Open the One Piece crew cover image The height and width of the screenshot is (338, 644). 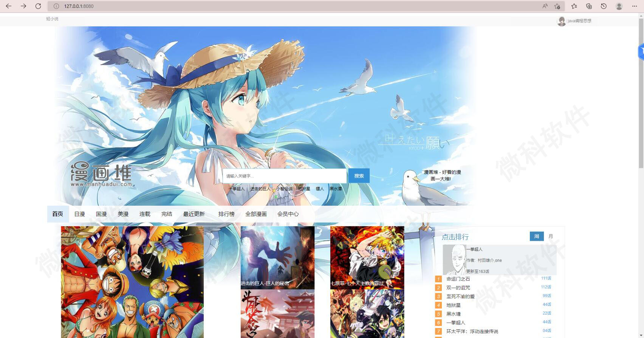click(132, 282)
